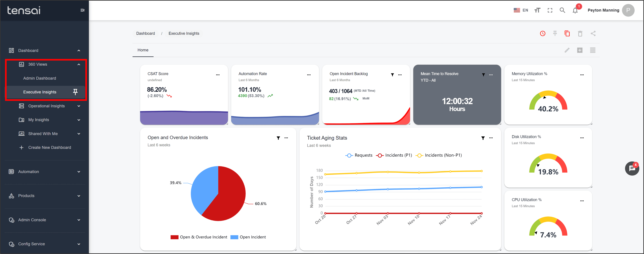Click the red clock schedule icon
Image resolution: width=644 pixels, height=254 pixels.
click(542, 34)
